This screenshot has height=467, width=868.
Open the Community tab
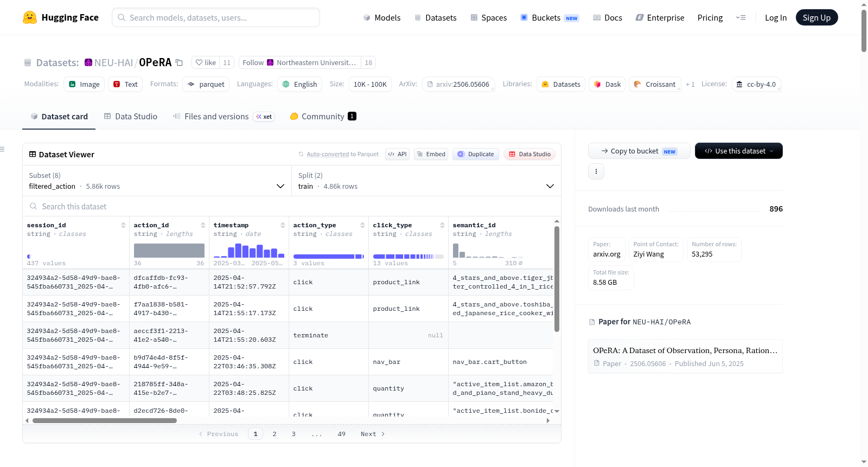[323, 116]
